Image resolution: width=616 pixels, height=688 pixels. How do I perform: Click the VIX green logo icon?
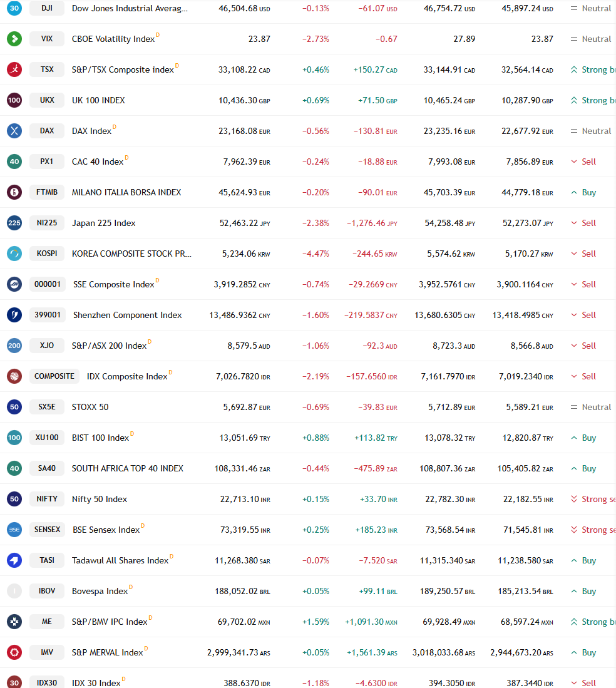(x=14, y=39)
